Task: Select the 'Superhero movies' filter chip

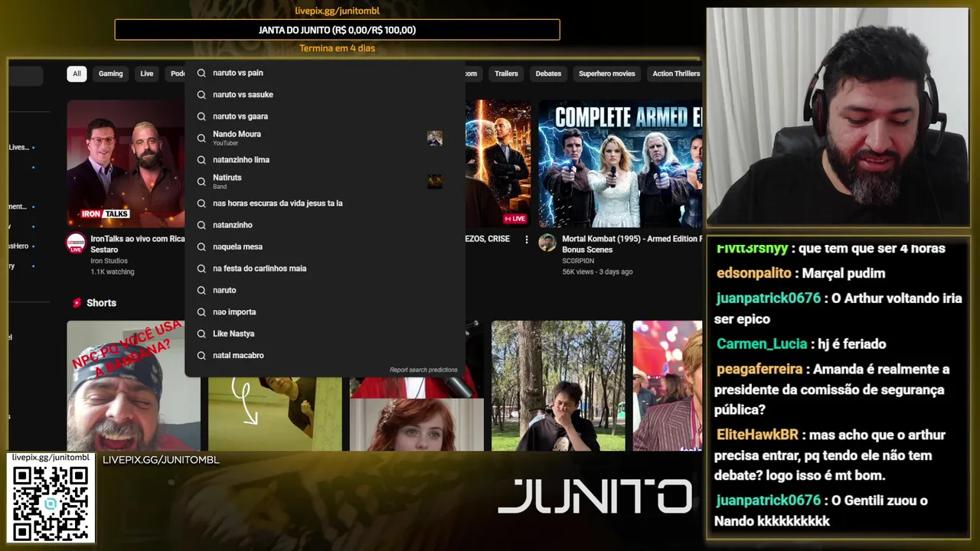Action: pyautogui.click(x=607, y=73)
